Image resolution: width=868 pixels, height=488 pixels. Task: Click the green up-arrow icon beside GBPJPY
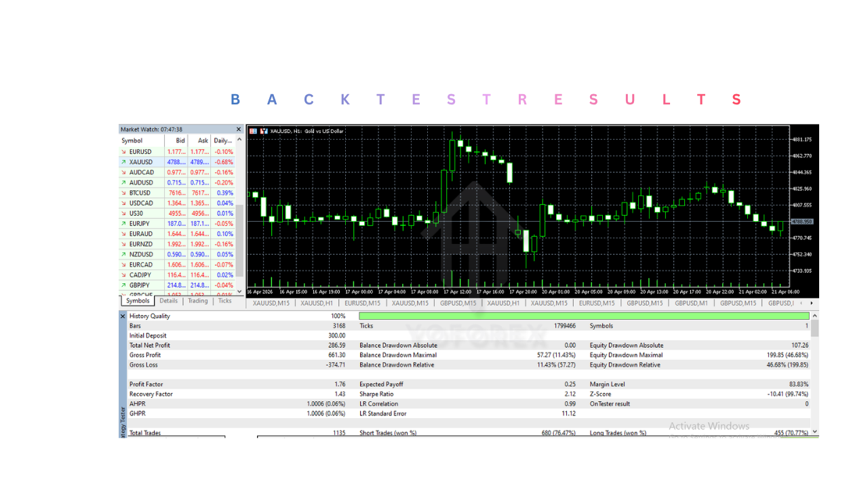tap(123, 285)
